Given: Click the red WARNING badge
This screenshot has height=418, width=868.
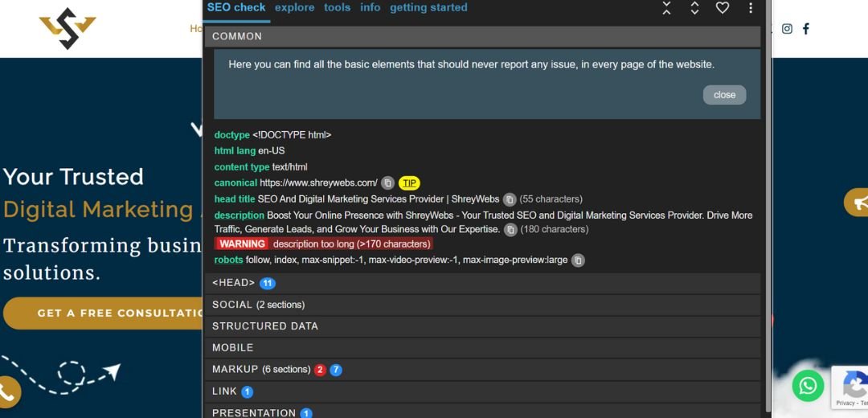Looking at the screenshot, I should (x=241, y=244).
